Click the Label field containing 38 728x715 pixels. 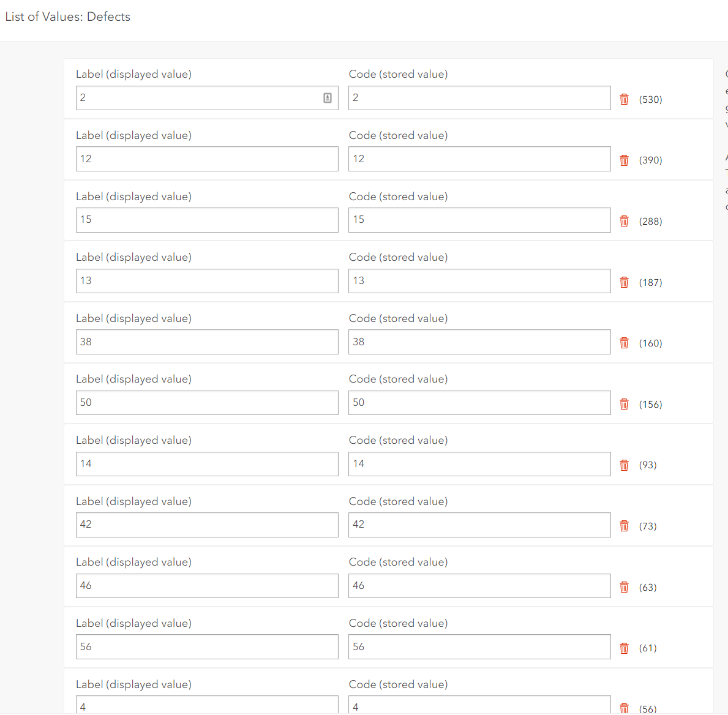click(x=207, y=342)
